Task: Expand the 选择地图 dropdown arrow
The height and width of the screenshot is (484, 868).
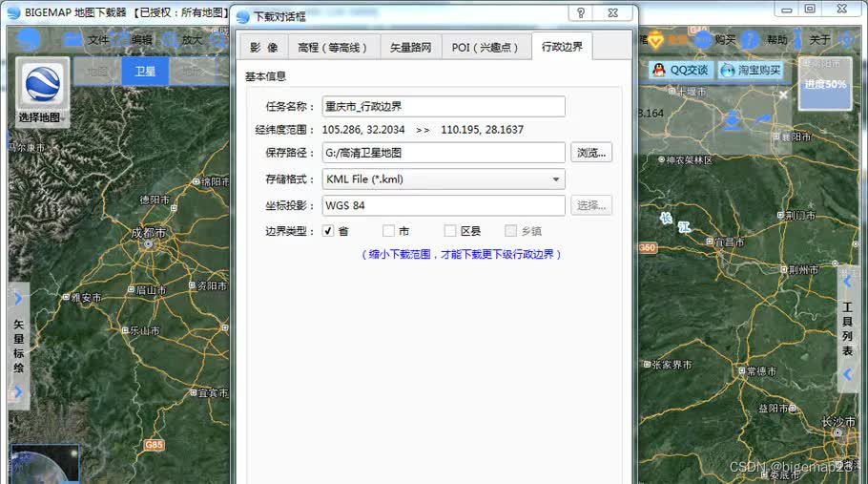Action: click(x=64, y=118)
